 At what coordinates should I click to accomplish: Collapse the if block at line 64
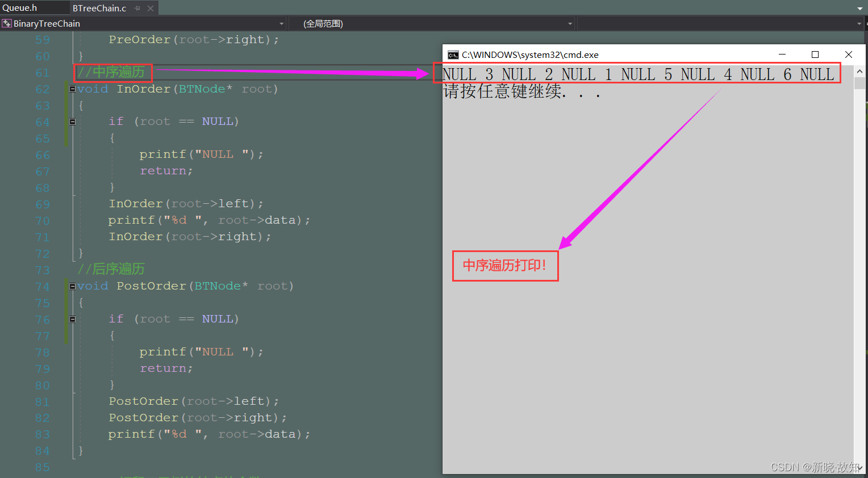click(73, 121)
